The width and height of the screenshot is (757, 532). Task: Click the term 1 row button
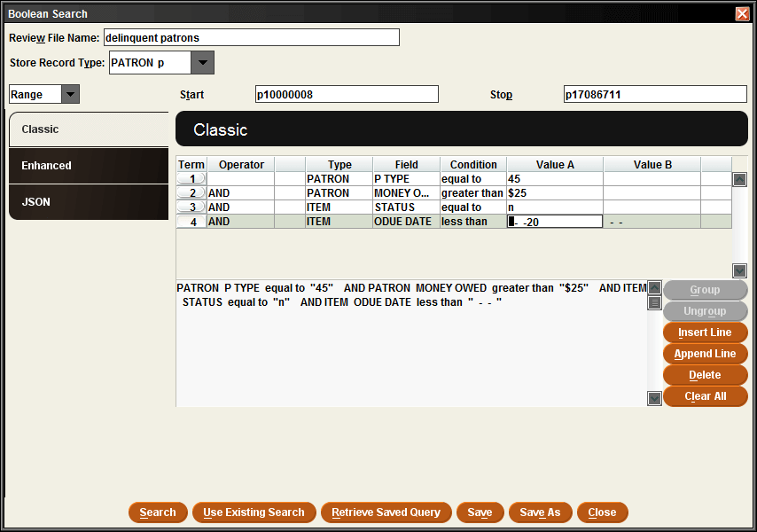point(191,179)
